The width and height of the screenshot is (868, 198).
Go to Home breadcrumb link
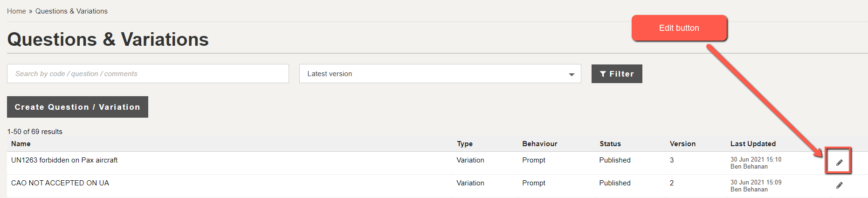[x=16, y=11]
